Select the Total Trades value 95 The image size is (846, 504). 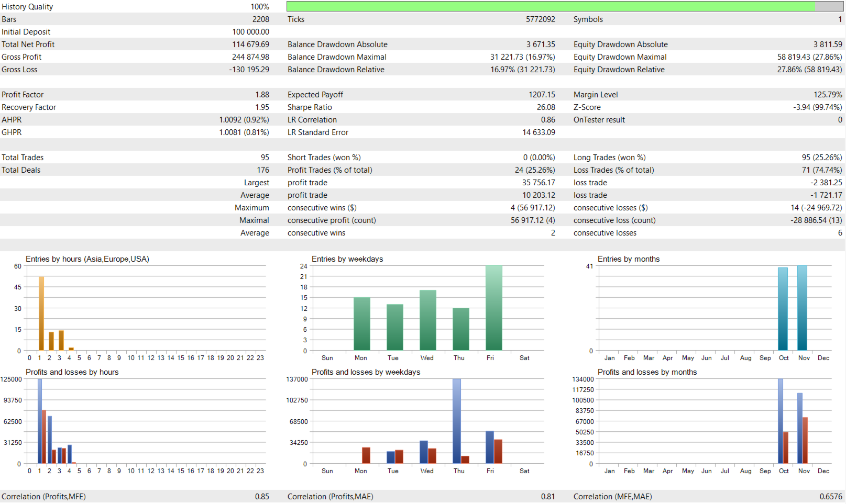point(265,158)
